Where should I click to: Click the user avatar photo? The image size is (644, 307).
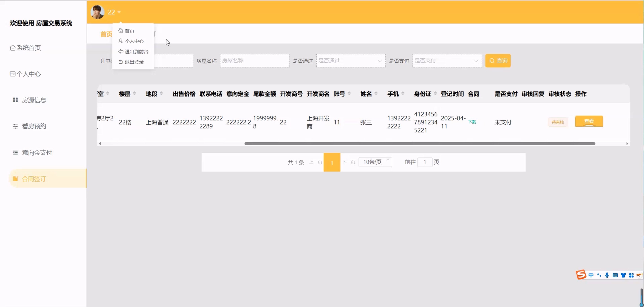(x=97, y=12)
